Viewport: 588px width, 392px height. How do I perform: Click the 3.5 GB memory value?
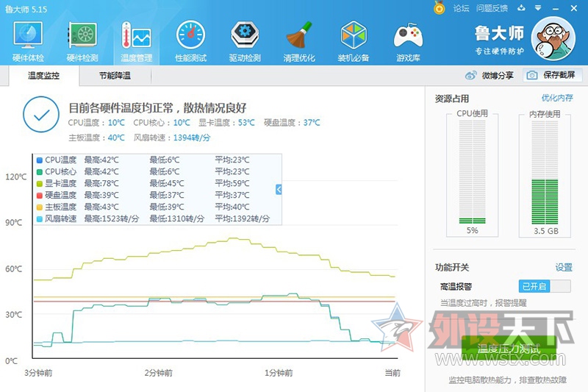[x=545, y=231]
